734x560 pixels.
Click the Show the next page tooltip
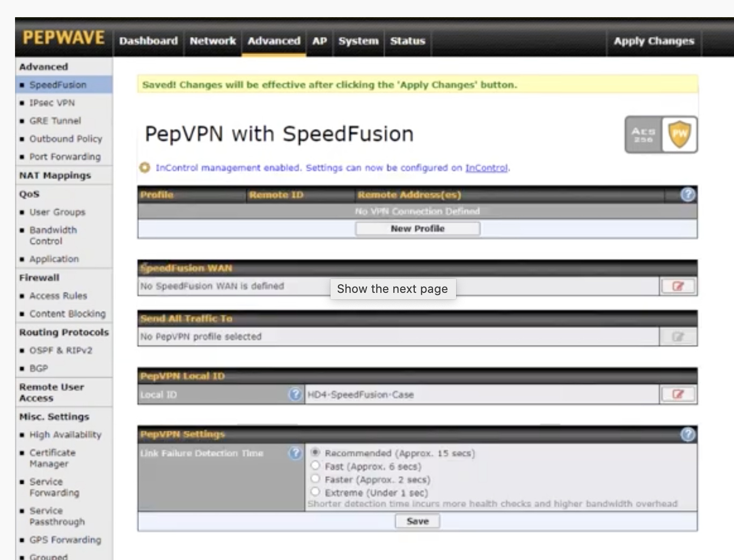coord(393,289)
